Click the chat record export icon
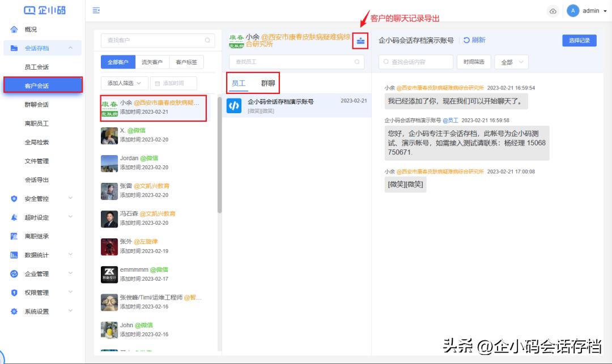Viewport: 612px width, 364px height. click(359, 40)
